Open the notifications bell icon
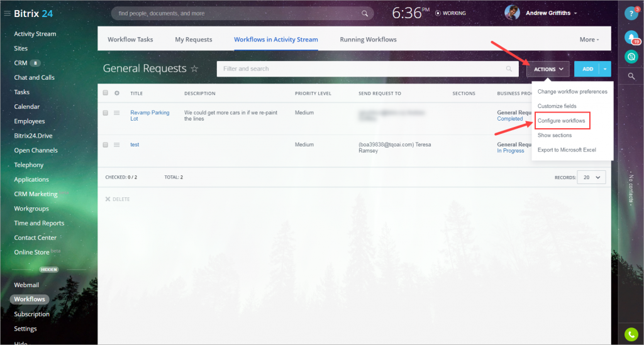 [631, 37]
